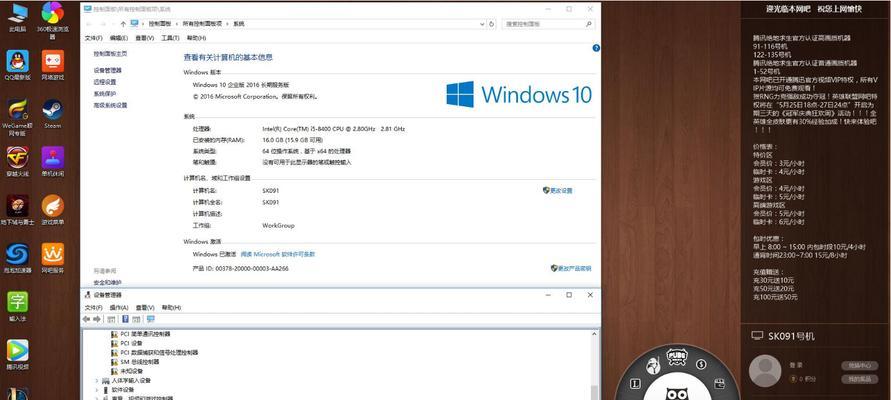Image resolution: width=891 pixels, height=400 pixels.
Task: Expand the 人体学输入设备 tree node
Action: (97, 381)
